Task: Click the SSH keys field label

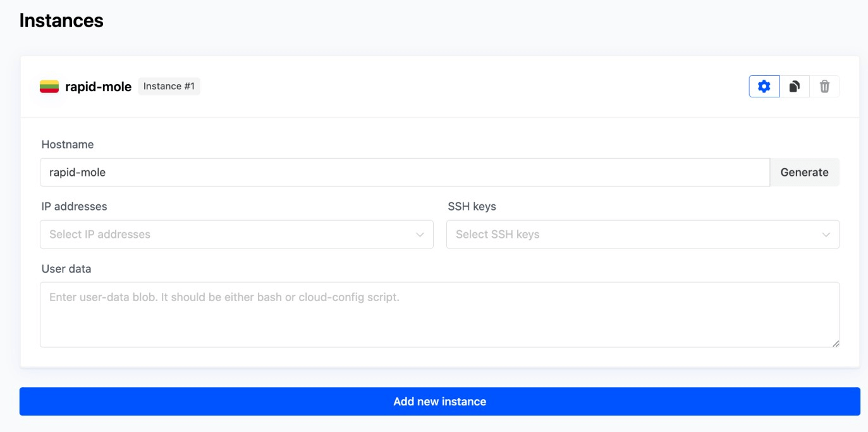Action: click(x=472, y=206)
